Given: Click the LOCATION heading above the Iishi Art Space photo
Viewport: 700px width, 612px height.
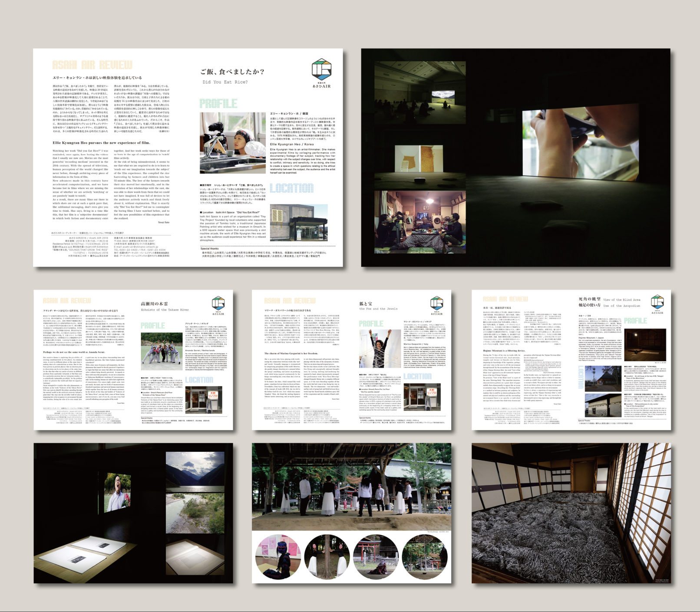Looking at the screenshot, I should coord(291,188).
